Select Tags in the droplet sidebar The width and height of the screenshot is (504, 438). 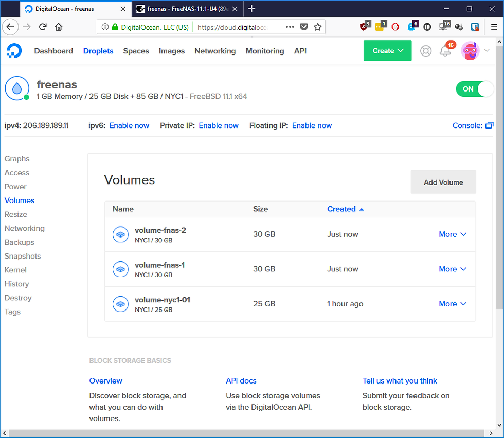(12, 312)
